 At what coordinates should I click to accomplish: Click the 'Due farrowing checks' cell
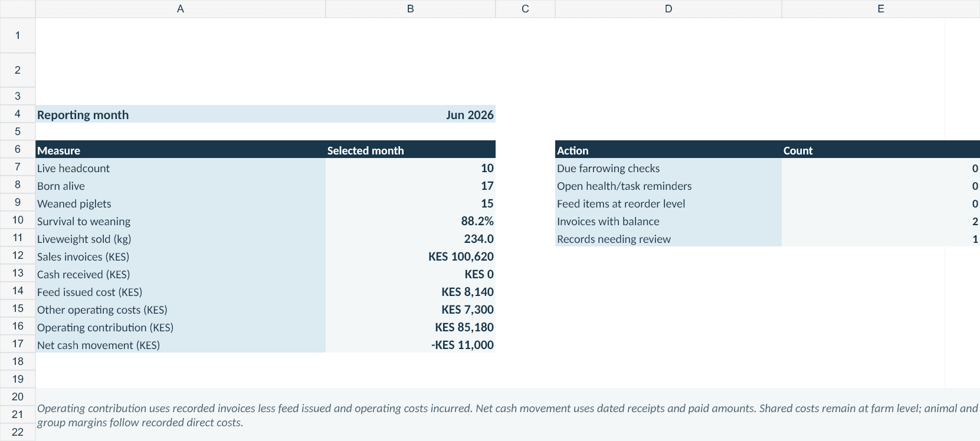pyautogui.click(x=668, y=167)
